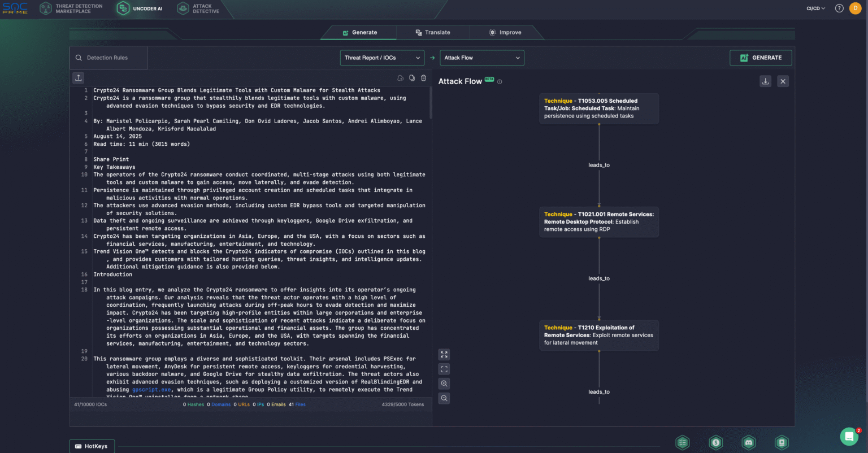The width and height of the screenshot is (868, 453).
Task: Open the Threat Report / IOCs source dropdown
Action: 382,58
